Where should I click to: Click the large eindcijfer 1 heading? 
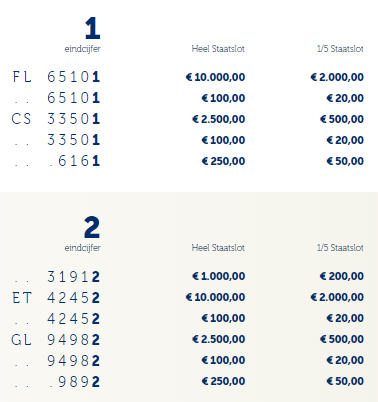pyautogui.click(x=93, y=28)
